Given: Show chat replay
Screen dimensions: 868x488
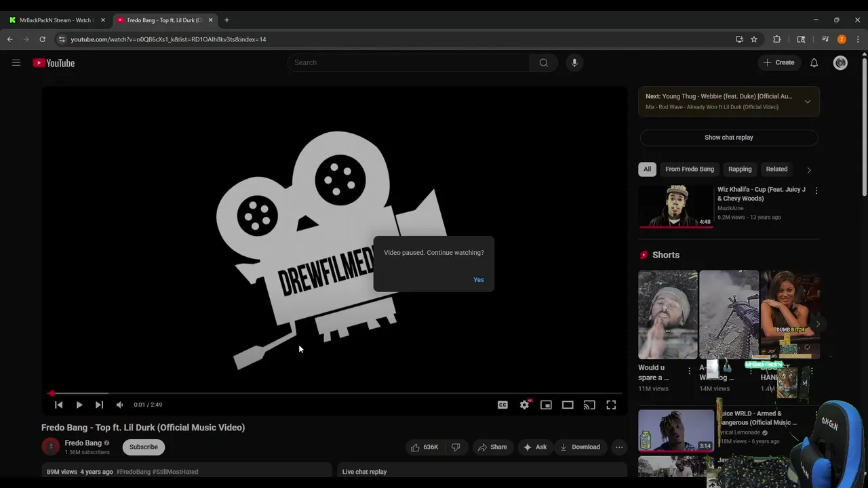Looking at the screenshot, I should [x=729, y=138].
